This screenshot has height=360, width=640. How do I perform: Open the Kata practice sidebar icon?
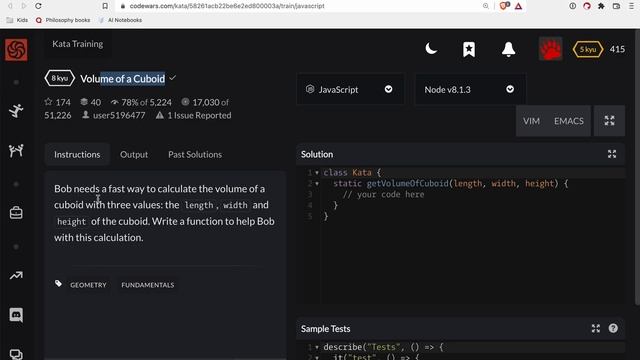pyautogui.click(x=16, y=111)
